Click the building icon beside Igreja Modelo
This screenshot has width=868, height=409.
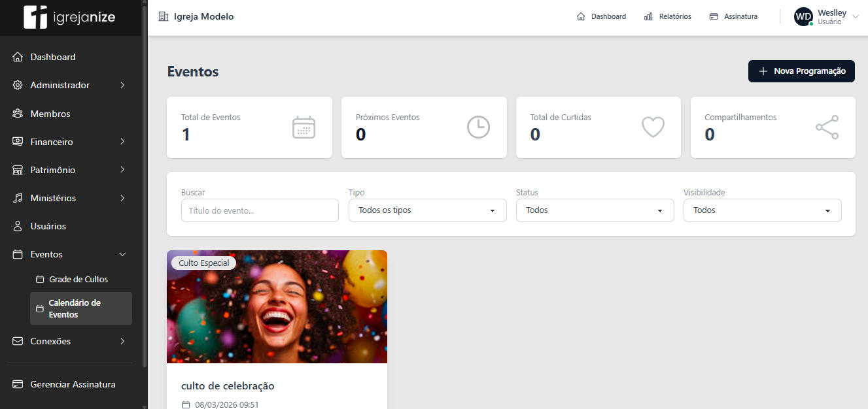164,16
